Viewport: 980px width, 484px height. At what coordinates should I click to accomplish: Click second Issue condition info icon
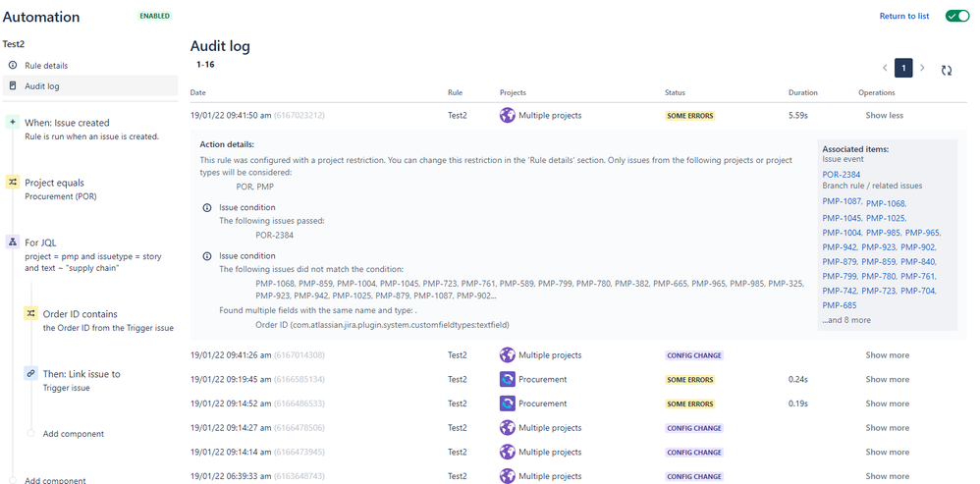tap(207, 256)
